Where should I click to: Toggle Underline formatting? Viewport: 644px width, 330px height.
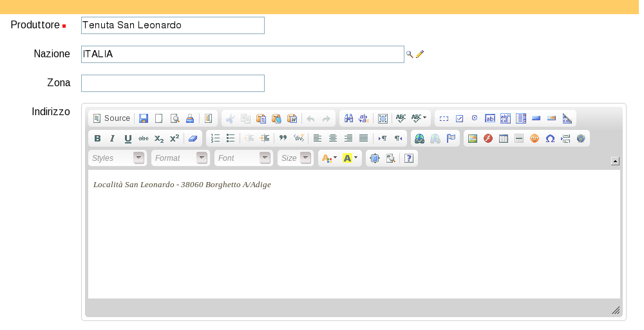tap(128, 138)
